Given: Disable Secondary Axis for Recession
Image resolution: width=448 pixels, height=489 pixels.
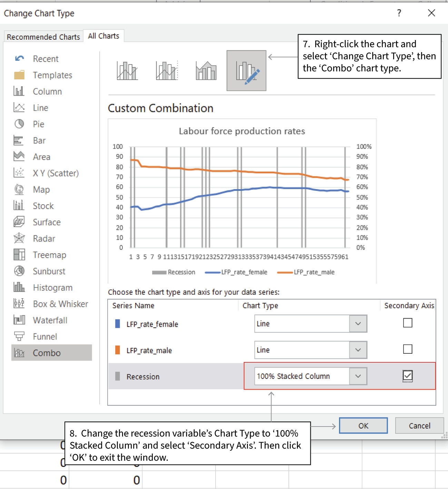Looking at the screenshot, I should click(x=407, y=376).
